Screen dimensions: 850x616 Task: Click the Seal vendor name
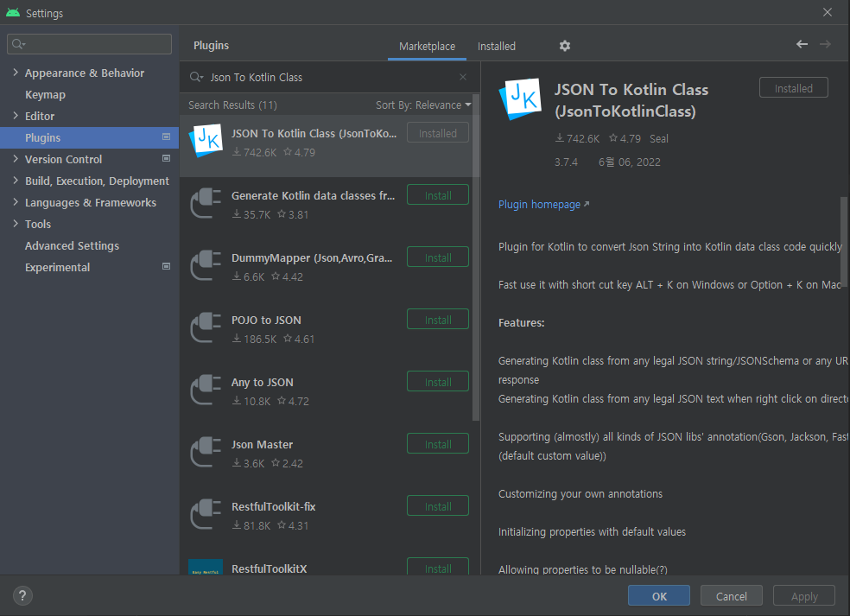658,139
